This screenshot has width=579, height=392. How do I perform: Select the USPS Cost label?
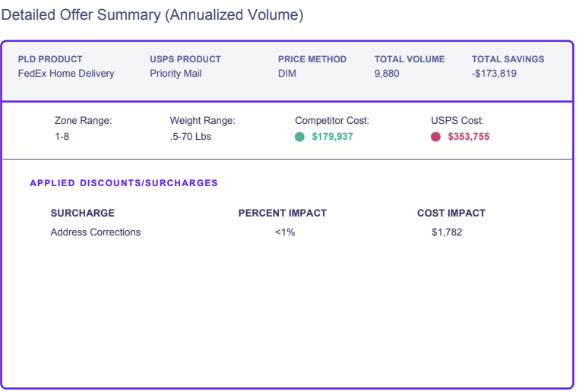click(x=457, y=121)
